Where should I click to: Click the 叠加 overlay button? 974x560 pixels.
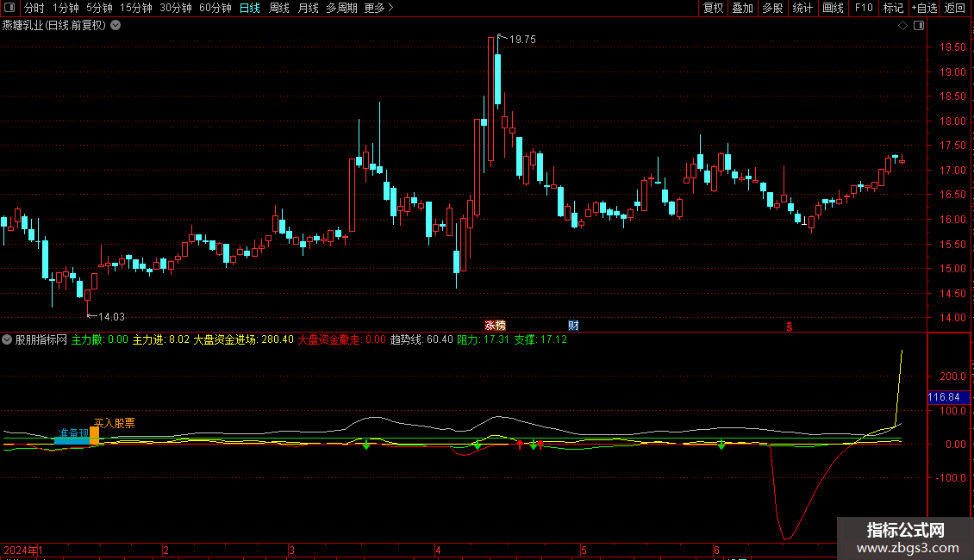point(742,8)
